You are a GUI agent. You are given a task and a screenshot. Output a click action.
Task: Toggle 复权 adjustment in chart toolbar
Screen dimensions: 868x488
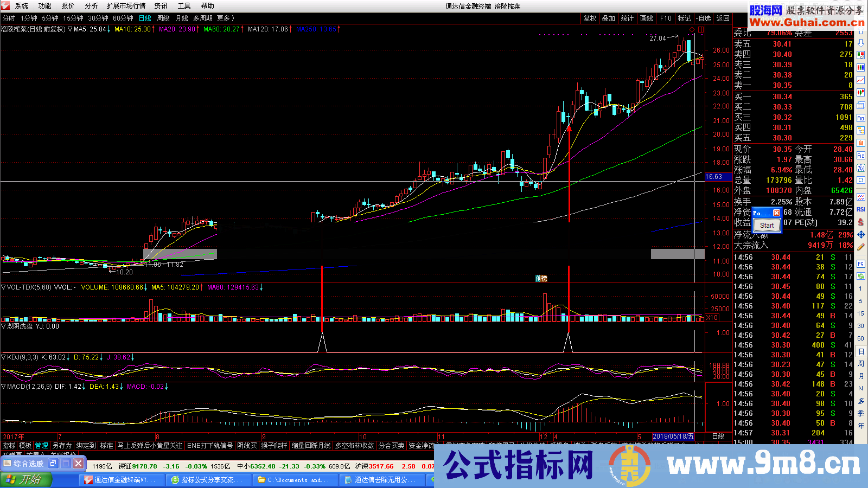click(x=590, y=18)
